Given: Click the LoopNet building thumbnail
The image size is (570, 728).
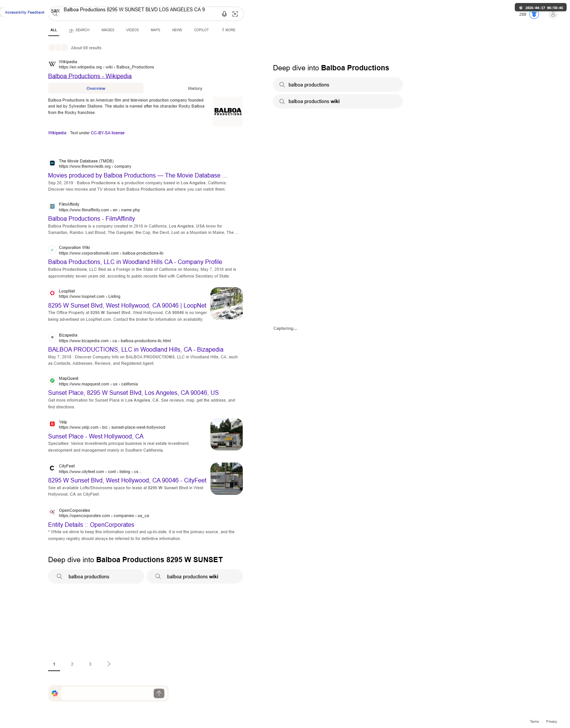Looking at the screenshot, I should 227,303.
